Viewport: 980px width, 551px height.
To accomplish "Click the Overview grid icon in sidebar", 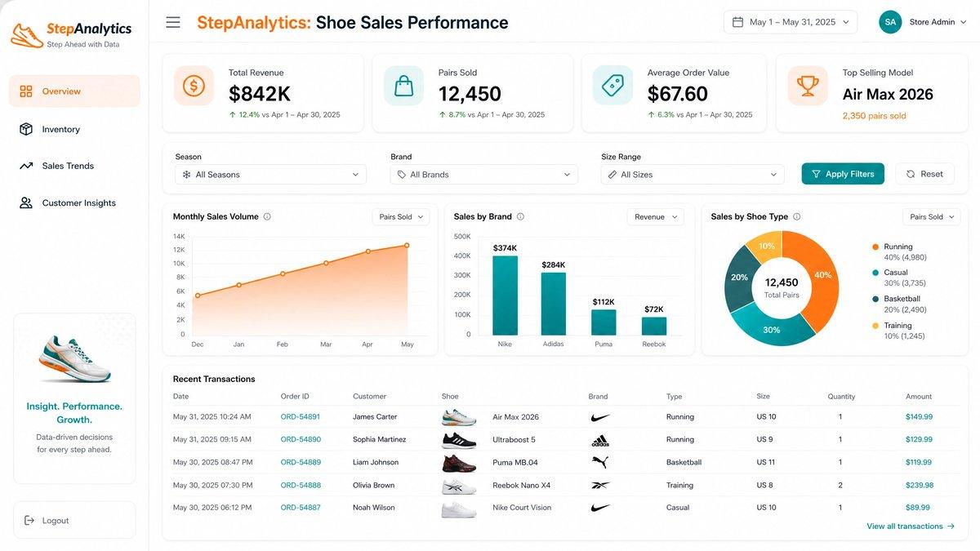I will (x=26, y=91).
